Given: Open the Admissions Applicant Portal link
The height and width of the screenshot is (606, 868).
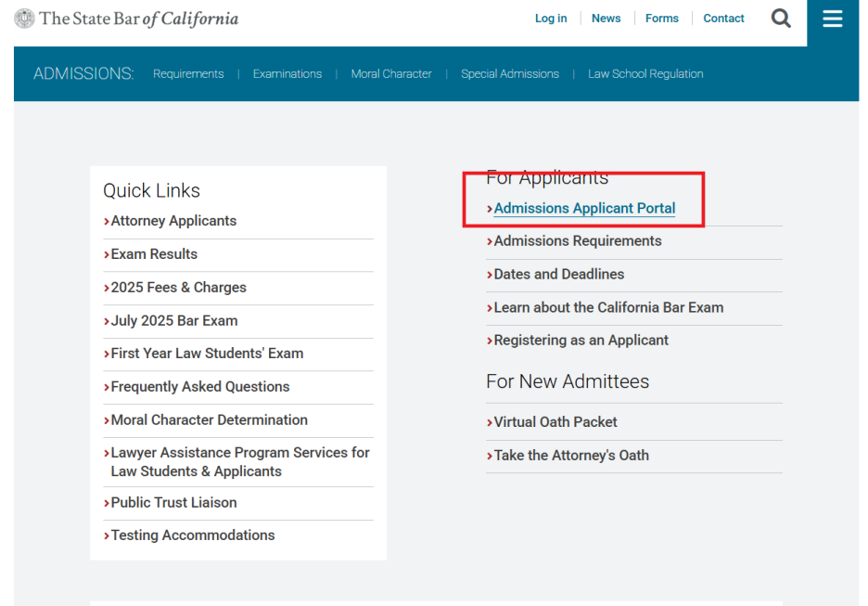Looking at the screenshot, I should pyautogui.click(x=584, y=208).
